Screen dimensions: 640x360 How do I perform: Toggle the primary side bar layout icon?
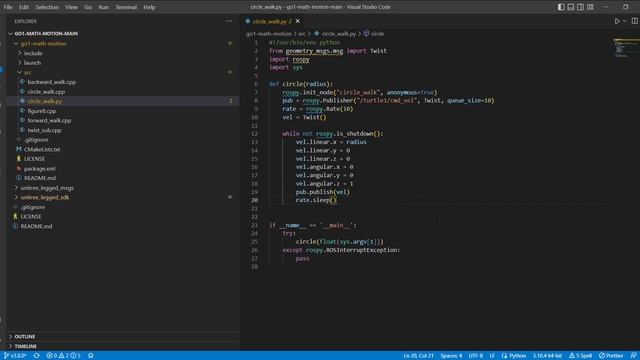click(561, 7)
